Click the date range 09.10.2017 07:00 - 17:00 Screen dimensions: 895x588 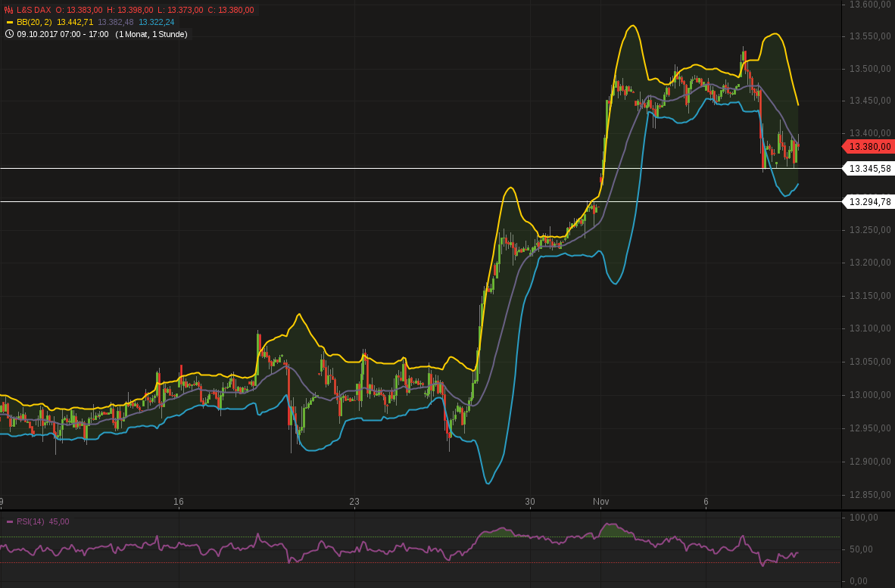point(63,34)
